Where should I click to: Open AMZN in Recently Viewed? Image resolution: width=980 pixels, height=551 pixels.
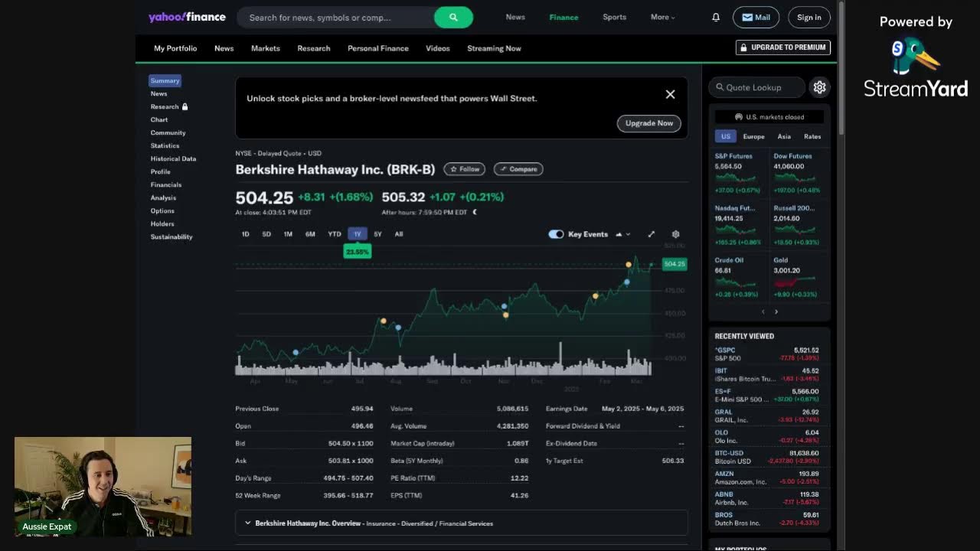pyautogui.click(x=766, y=478)
